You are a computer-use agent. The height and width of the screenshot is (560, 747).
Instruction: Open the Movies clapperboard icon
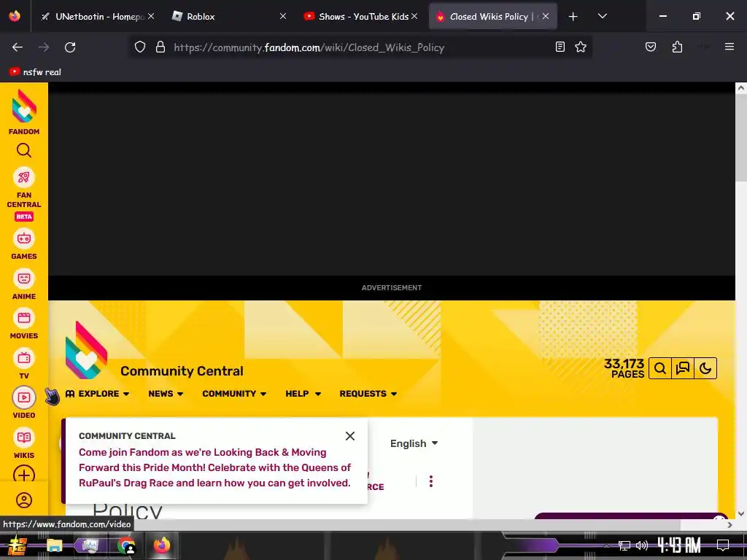click(x=24, y=318)
